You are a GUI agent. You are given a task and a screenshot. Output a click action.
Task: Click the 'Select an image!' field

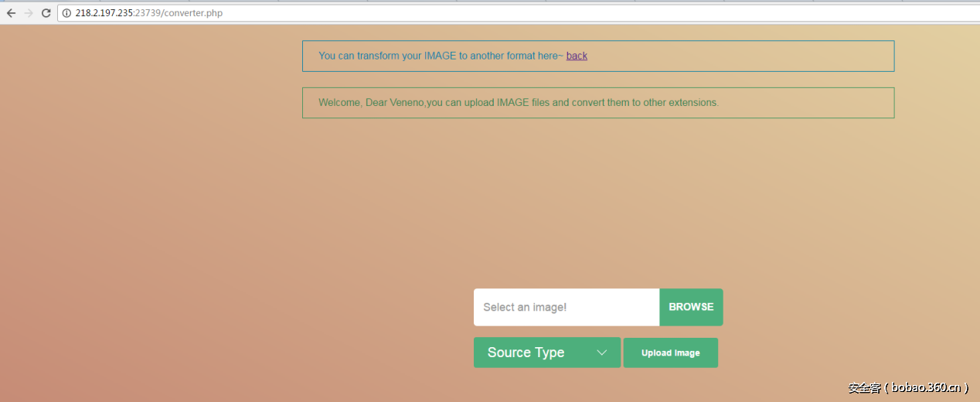(566, 307)
